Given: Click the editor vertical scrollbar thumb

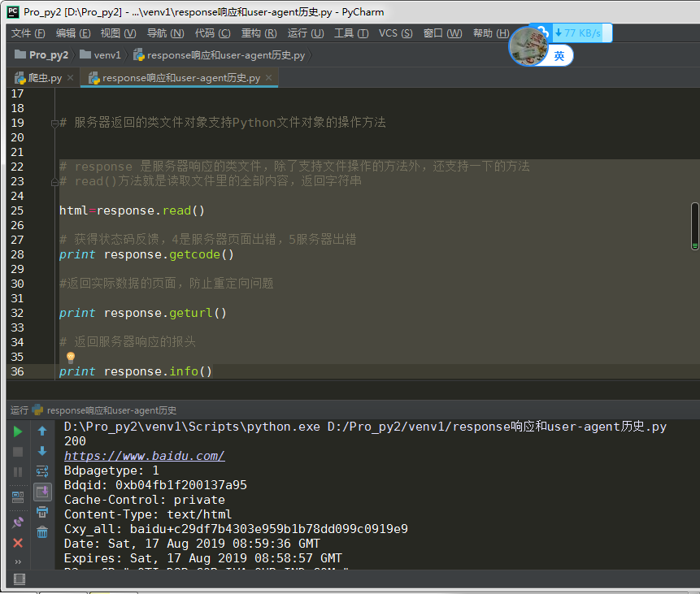Looking at the screenshot, I should (694, 226).
